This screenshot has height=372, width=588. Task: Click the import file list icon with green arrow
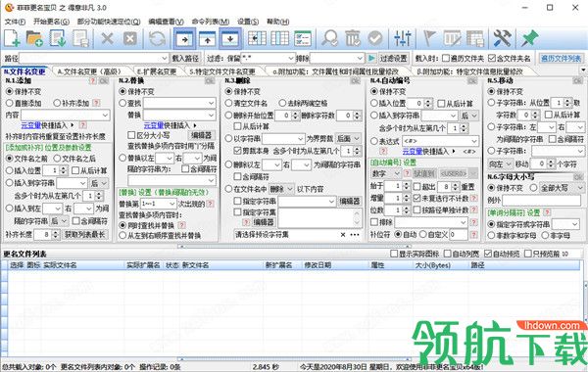(x=58, y=38)
